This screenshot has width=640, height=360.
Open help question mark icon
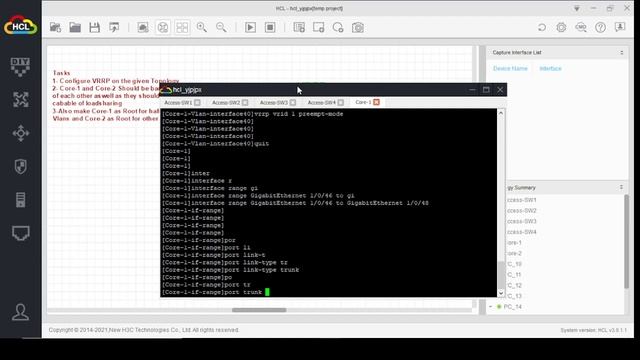click(x=600, y=27)
